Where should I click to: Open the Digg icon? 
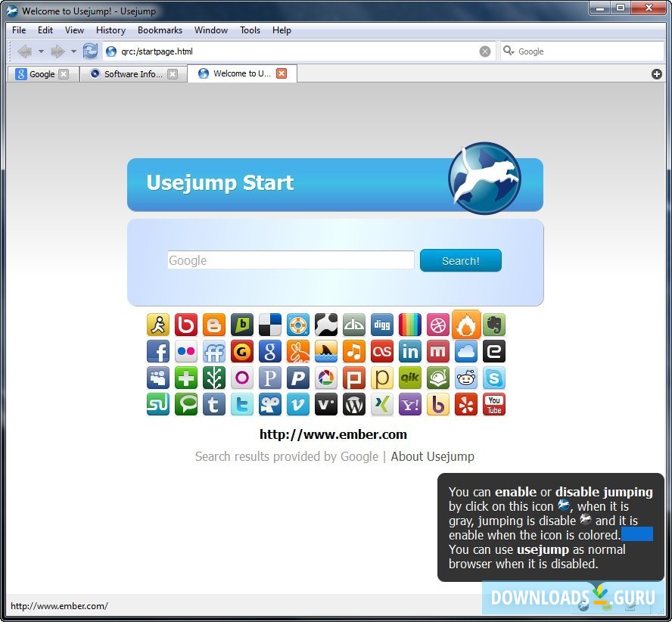coord(382,325)
